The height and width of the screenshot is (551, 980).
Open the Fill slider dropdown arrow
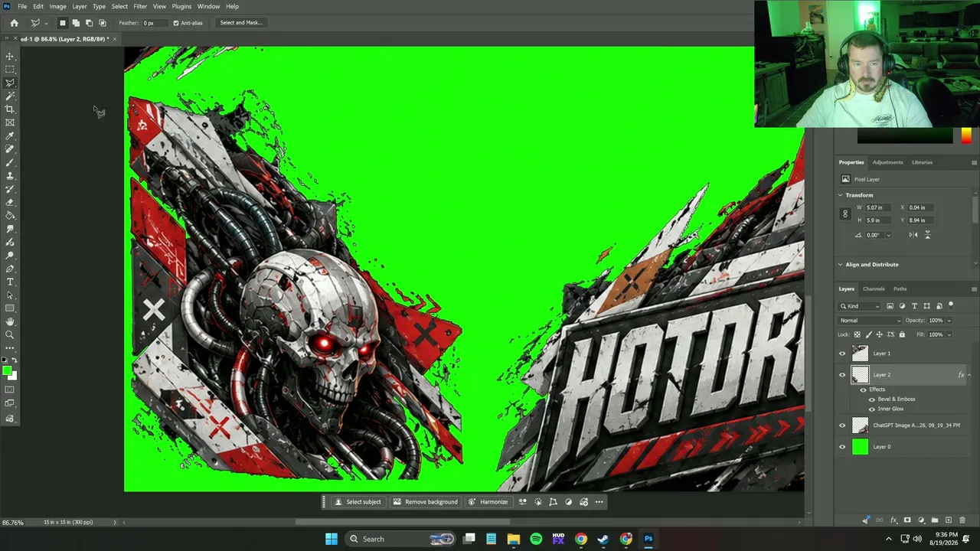(949, 334)
